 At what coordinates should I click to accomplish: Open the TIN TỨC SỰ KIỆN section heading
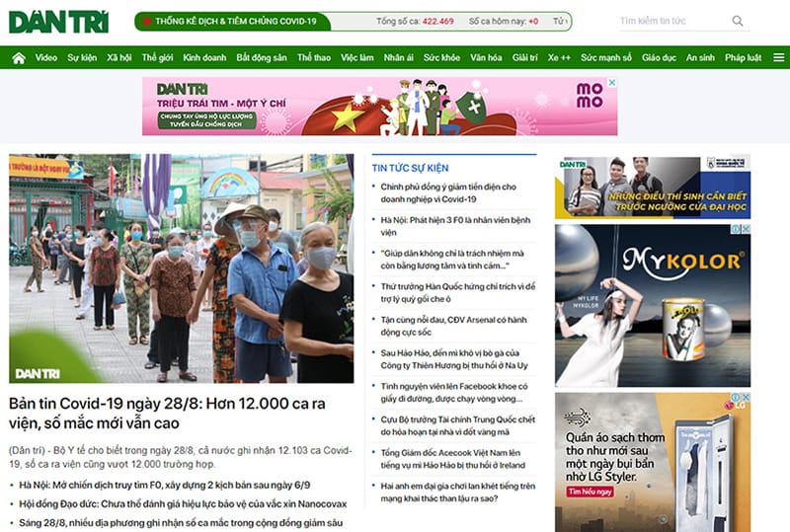pyautogui.click(x=410, y=168)
